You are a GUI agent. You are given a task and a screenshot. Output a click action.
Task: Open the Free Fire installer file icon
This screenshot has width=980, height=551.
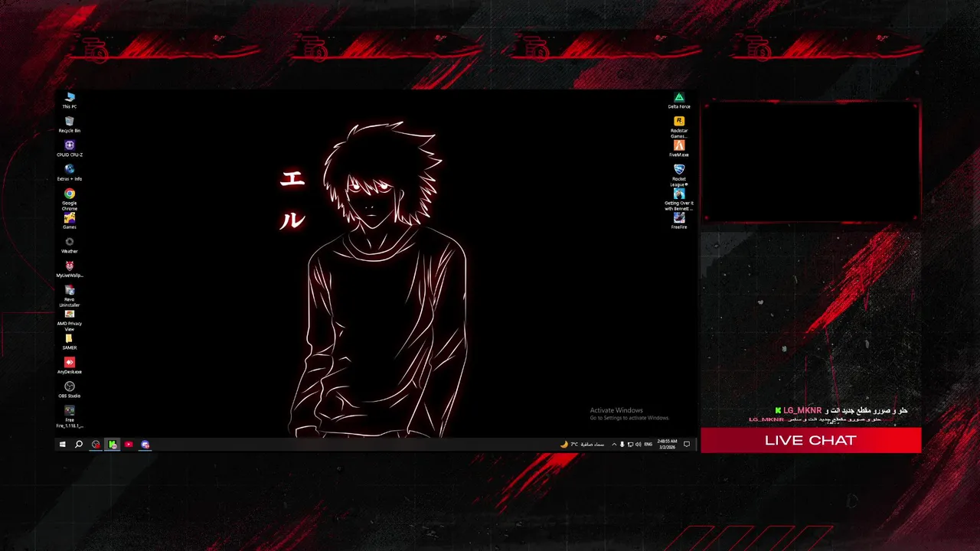pos(70,416)
